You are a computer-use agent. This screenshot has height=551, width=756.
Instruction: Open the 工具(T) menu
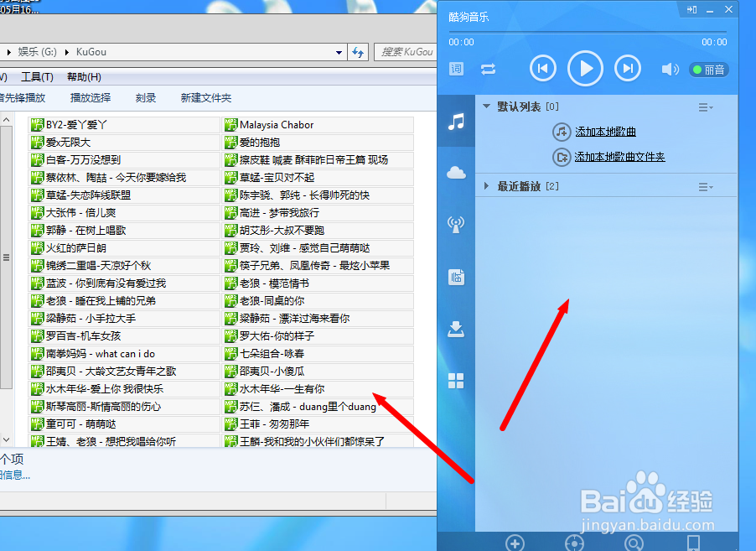[37, 75]
